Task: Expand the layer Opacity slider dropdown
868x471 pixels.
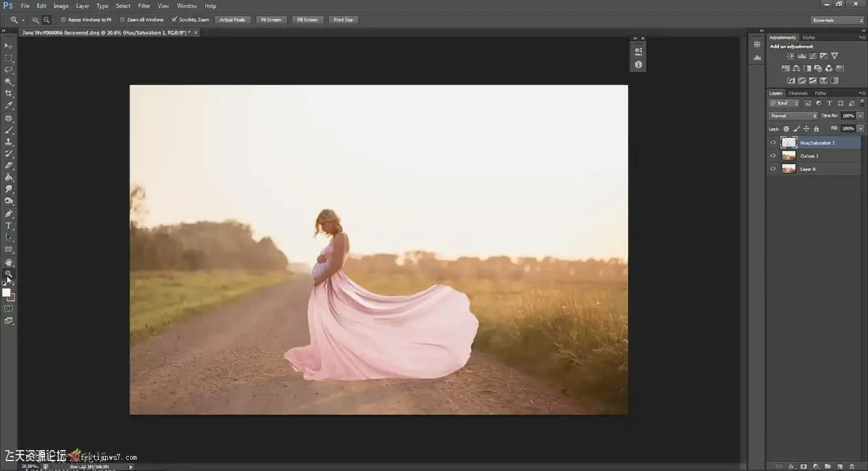Action: (860, 116)
